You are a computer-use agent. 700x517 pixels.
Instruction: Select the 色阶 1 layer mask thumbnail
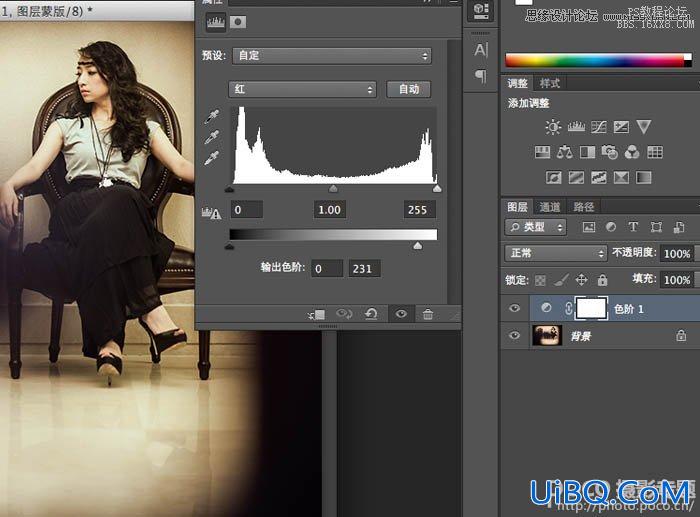(592, 308)
